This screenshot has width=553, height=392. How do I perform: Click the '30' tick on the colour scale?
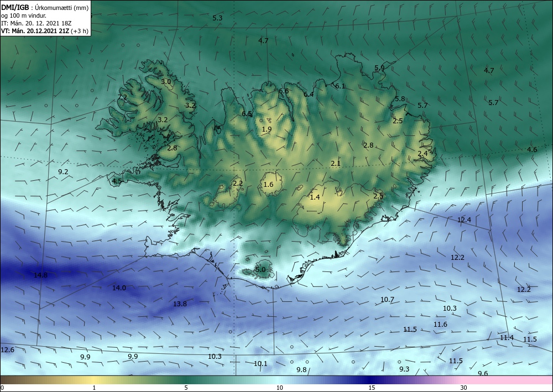pos(464,388)
